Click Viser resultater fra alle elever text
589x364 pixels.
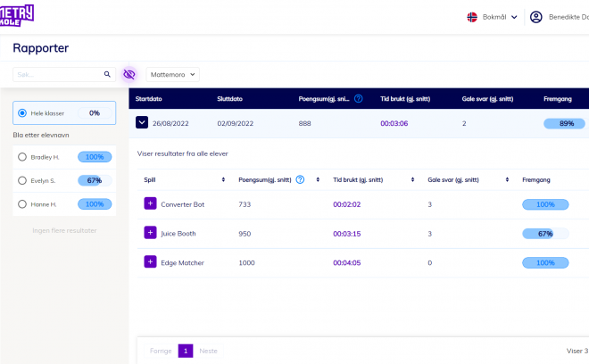183,153
